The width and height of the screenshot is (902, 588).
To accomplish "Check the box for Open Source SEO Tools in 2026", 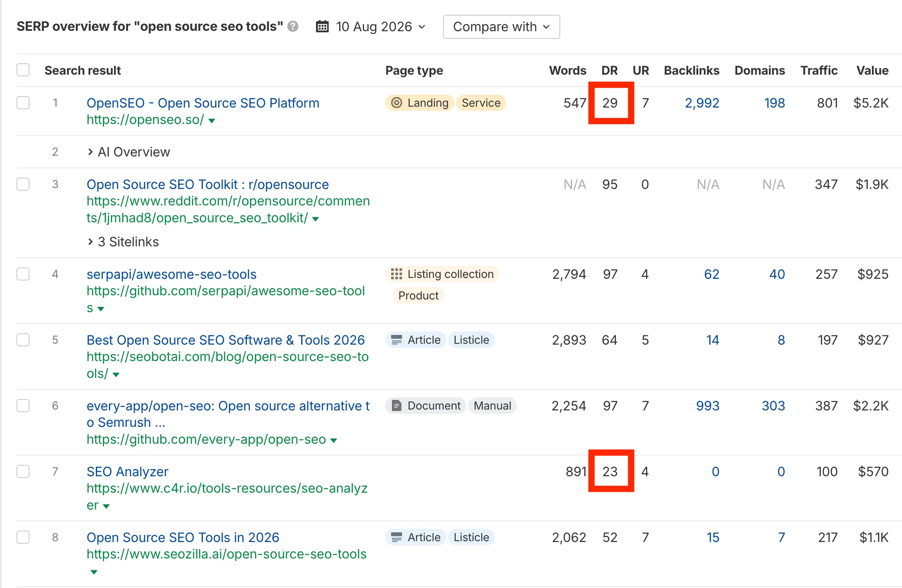I will pyautogui.click(x=23, y=537).
